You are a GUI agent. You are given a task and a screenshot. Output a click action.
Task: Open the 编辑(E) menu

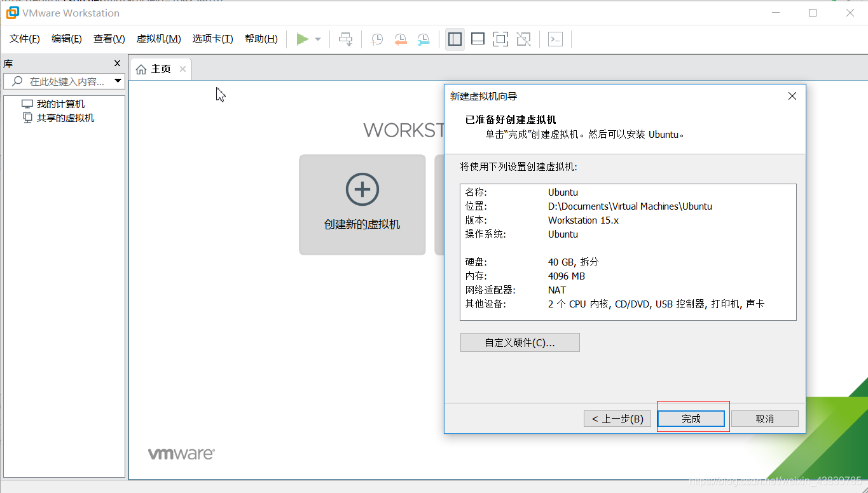click(x=67, y=39)
